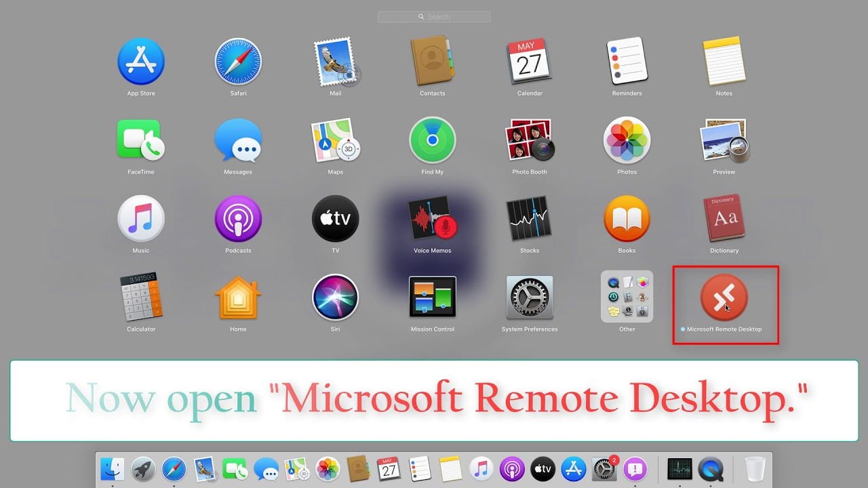Launch the Preview app

tap(724, 140)
